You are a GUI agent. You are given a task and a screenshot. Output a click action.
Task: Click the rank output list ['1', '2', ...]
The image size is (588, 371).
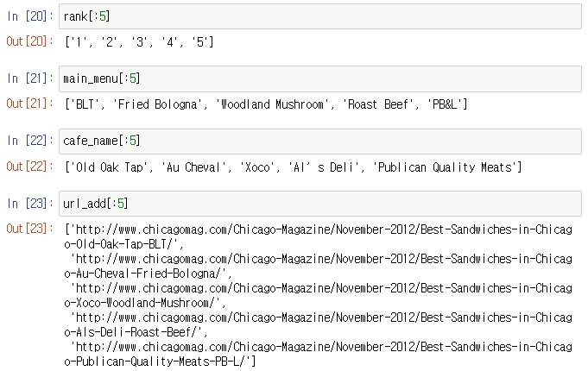point(139,42)
